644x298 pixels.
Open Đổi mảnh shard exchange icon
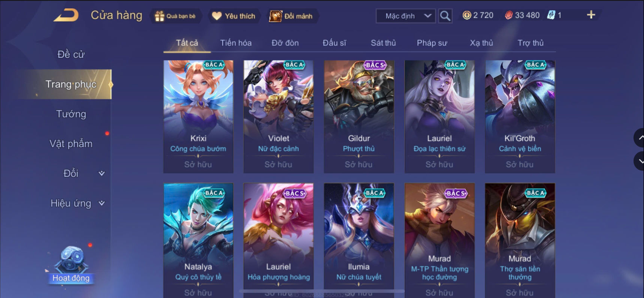pyautogui.click(x=276, y=16)
